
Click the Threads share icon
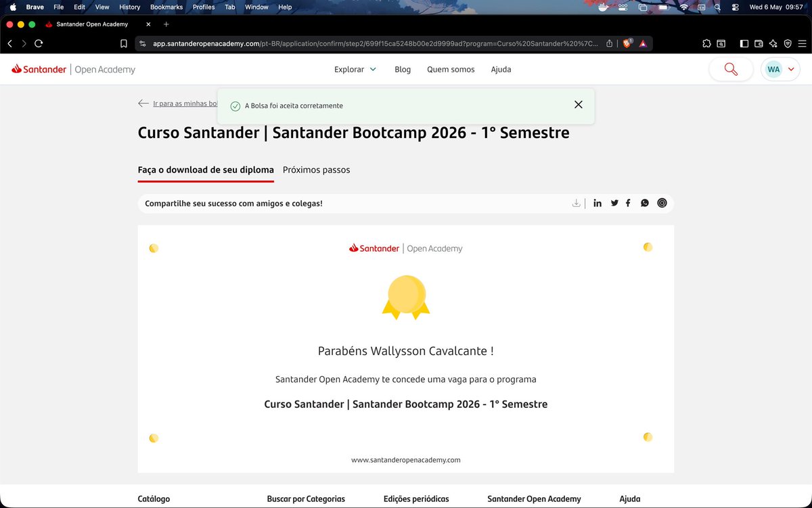click(662, 203)
